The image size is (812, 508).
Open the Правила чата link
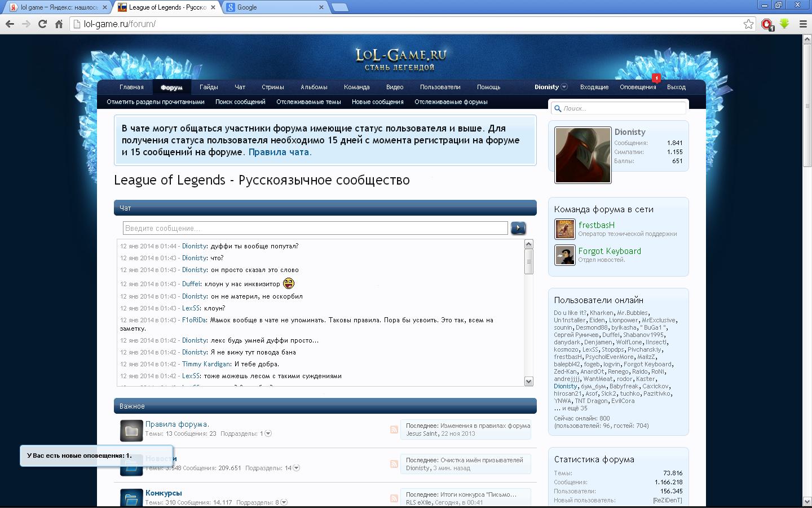pos(280,152)
